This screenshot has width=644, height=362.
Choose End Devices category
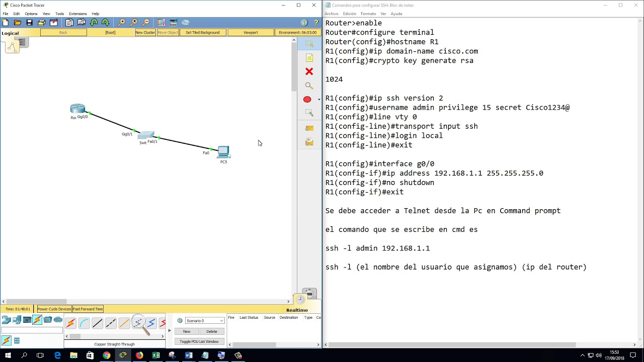[17, 320]
